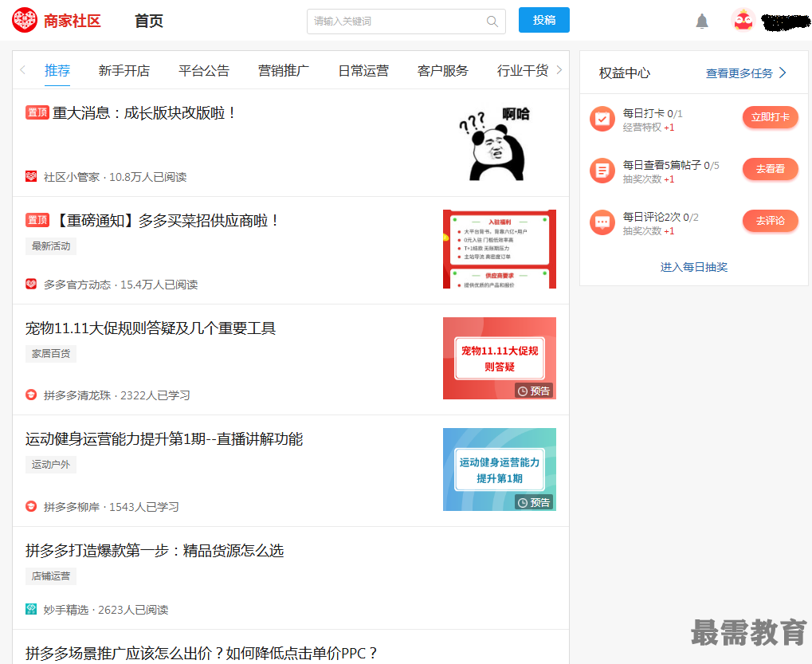Click the 去看看 button

pyautogui.click(x=770, y=169)
